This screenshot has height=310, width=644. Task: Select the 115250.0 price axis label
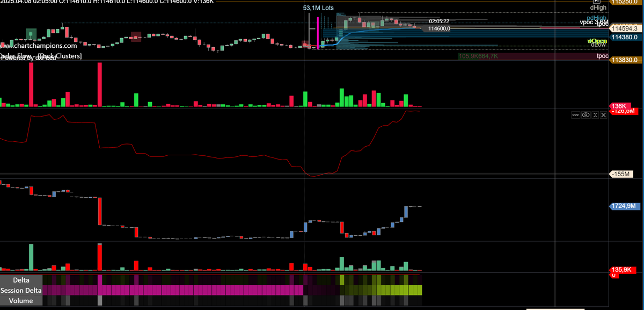[x=626, y=2]
